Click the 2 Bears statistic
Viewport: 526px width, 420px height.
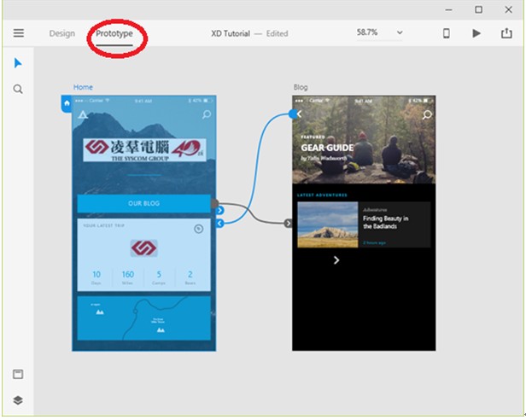click(x=190, y=277)
